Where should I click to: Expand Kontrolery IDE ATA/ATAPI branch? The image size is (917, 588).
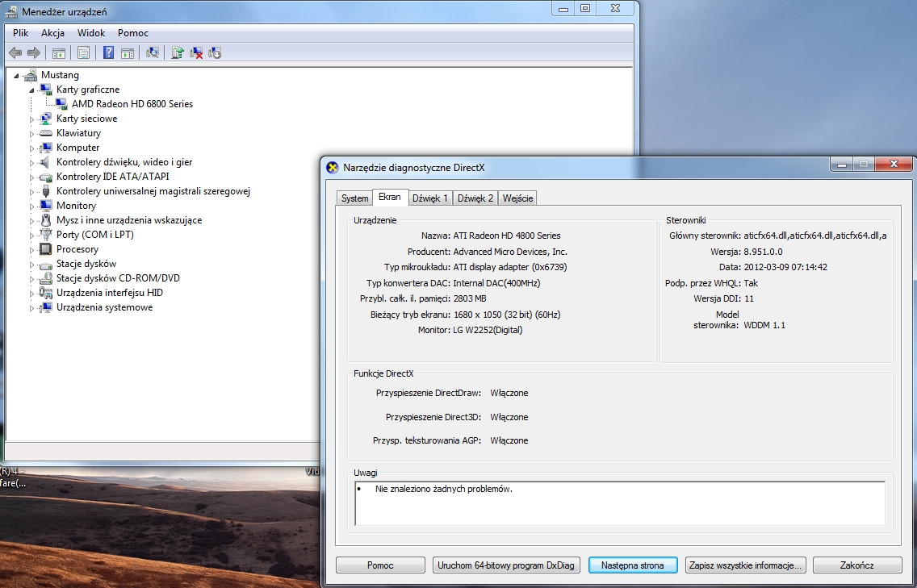(x=31, y=177)
